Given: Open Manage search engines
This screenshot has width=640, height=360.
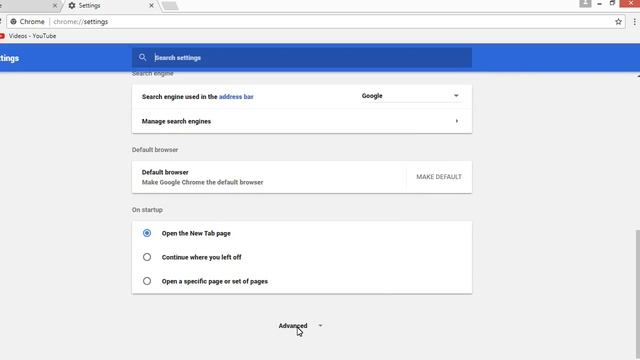Looking at the screenshot, I should click(302, 121).
